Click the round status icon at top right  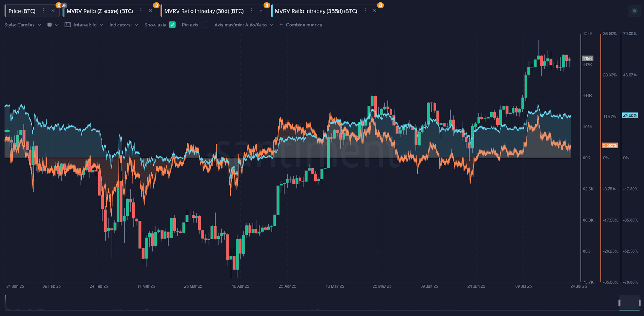[634, 11]
